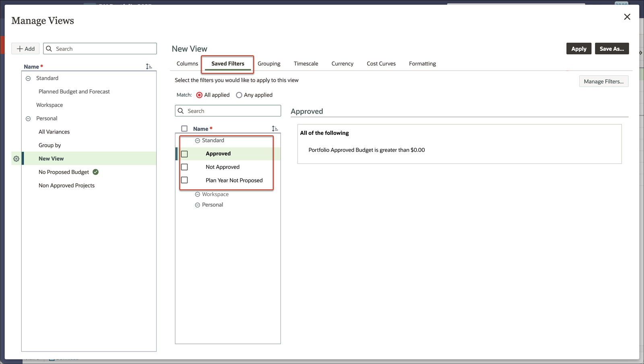Switch to the Saved Filters tab
Image resolution: width=644 pixels, height=364 pixels.
228,64
